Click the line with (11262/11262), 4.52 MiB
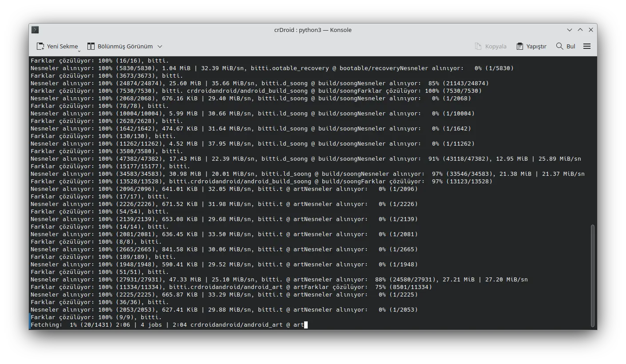This screenshot has height=364, width=626. [x=252, y=143]
